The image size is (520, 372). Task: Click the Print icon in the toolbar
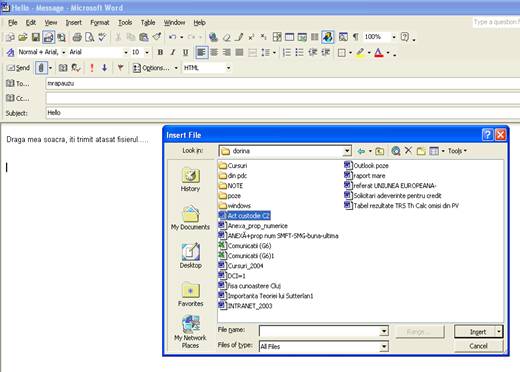click(77, 37)
